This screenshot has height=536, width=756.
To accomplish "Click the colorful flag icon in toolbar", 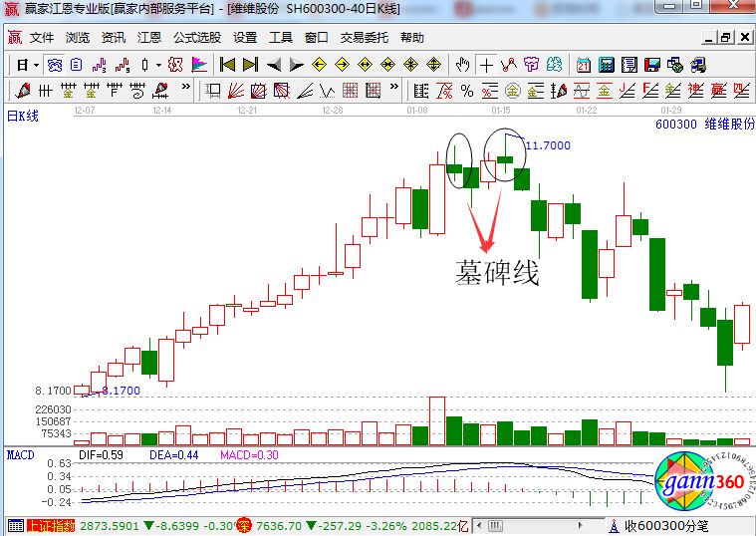I will click(199, 65).
